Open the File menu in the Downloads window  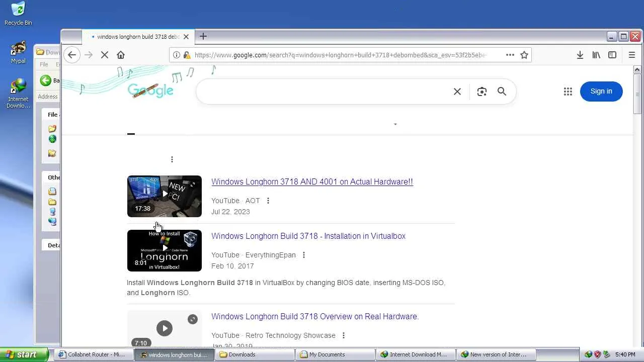tap(44, 64)
